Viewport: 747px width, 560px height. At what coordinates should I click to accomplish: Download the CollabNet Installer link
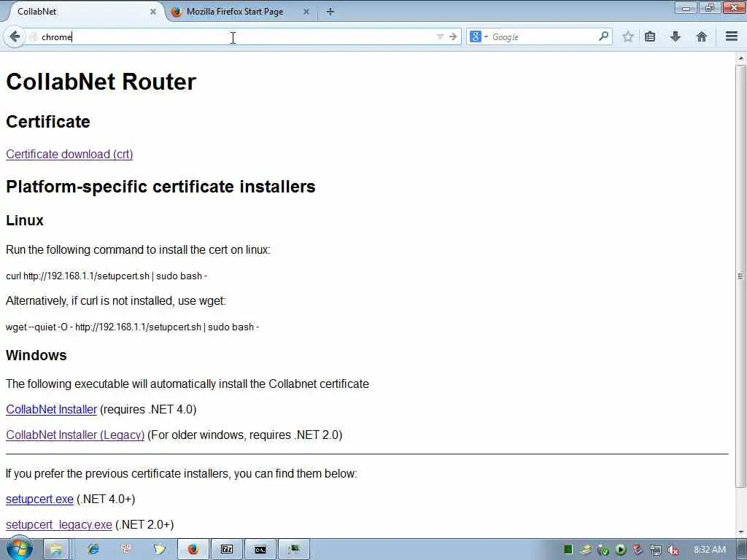[x=52, y=410]
